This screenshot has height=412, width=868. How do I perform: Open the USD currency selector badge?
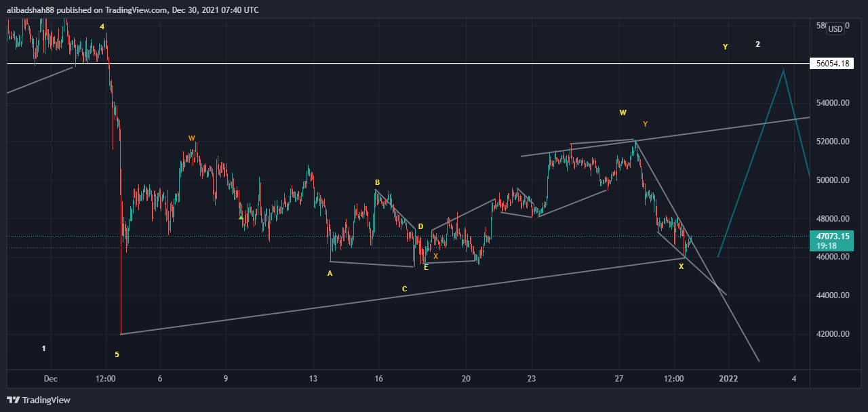click(x=835, y=28)
